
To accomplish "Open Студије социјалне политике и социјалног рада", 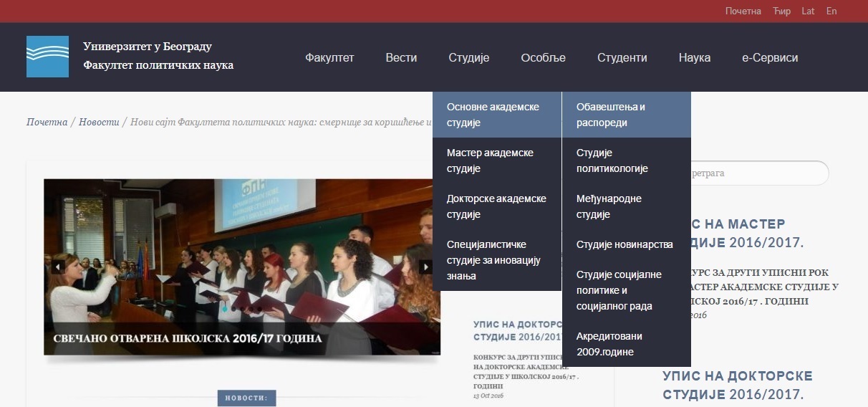I will coord(627,290).
